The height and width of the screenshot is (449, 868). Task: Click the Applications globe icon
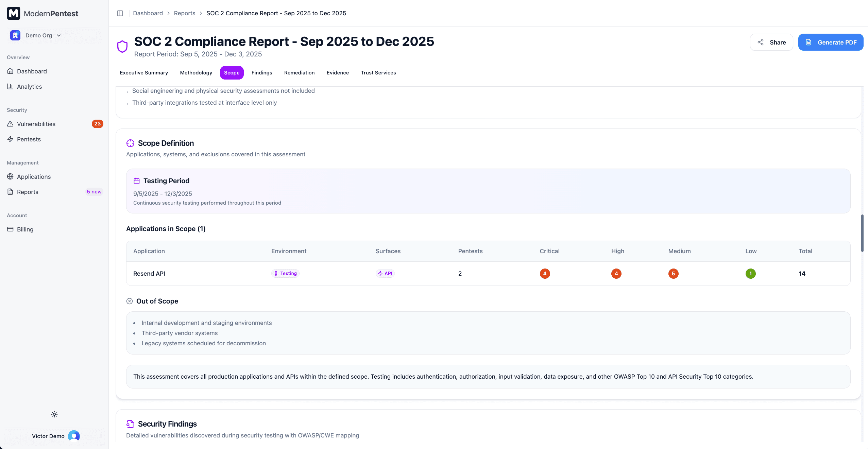pyautogui.click(x=10, y=176)
